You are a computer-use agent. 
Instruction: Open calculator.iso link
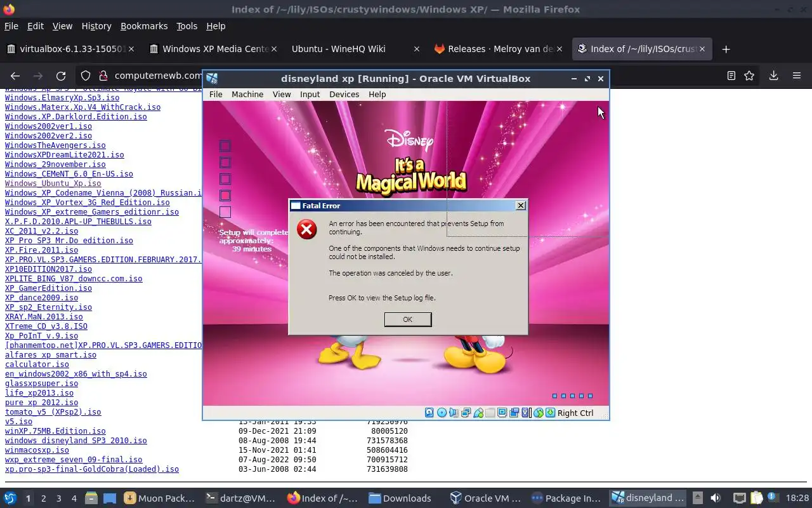(37, 364)
